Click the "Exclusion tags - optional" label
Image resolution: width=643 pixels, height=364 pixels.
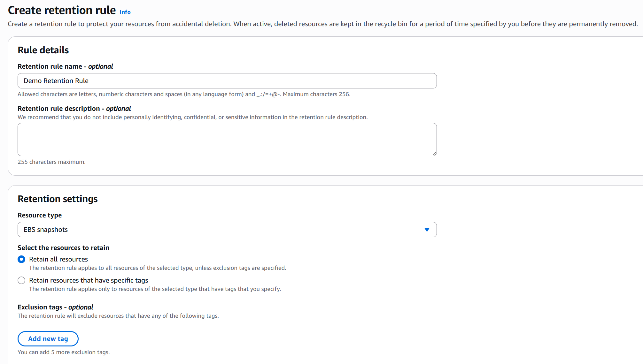click(55, 307)
